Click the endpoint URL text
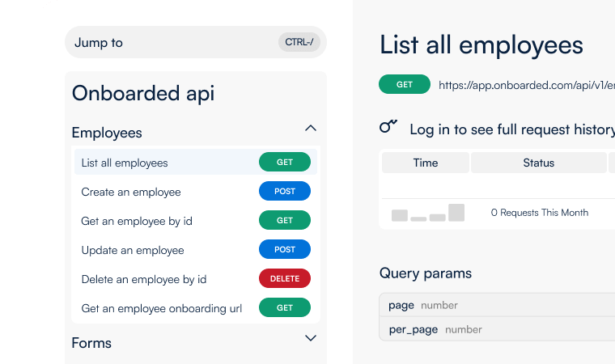615x364 pixels. [526, 85]
